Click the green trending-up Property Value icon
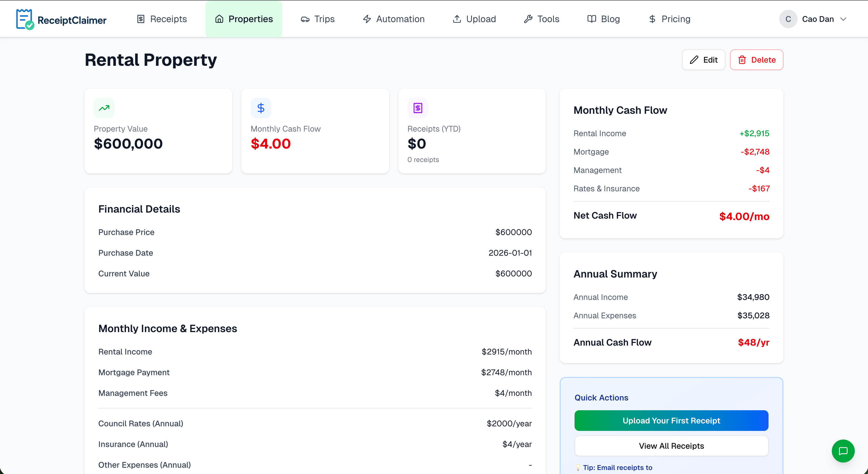868x474 pixels. [x=104, y=108]
